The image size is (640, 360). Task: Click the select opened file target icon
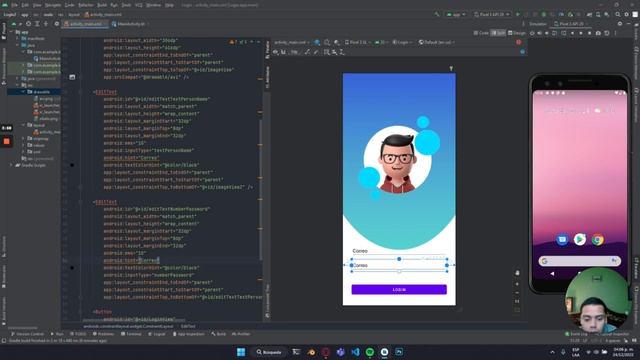tap(28, 24)
